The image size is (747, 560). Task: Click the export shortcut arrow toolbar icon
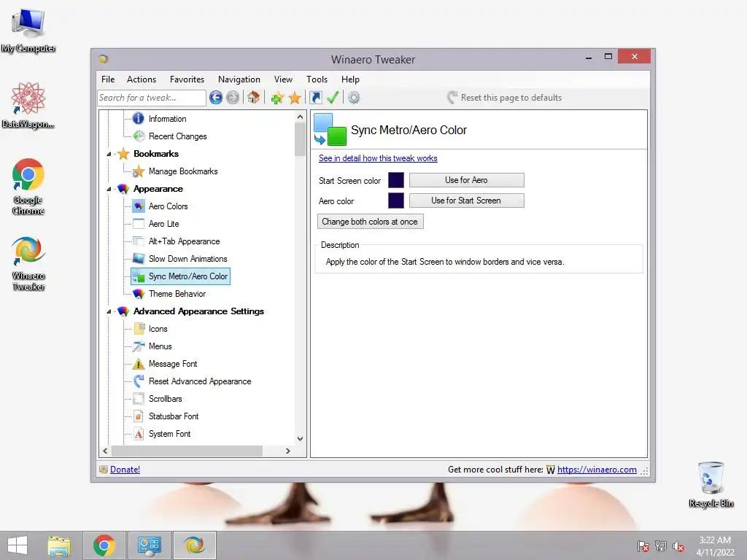tap(315, 98)
